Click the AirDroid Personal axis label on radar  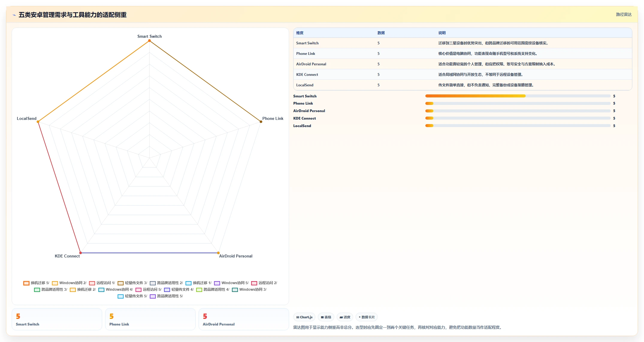236,256
